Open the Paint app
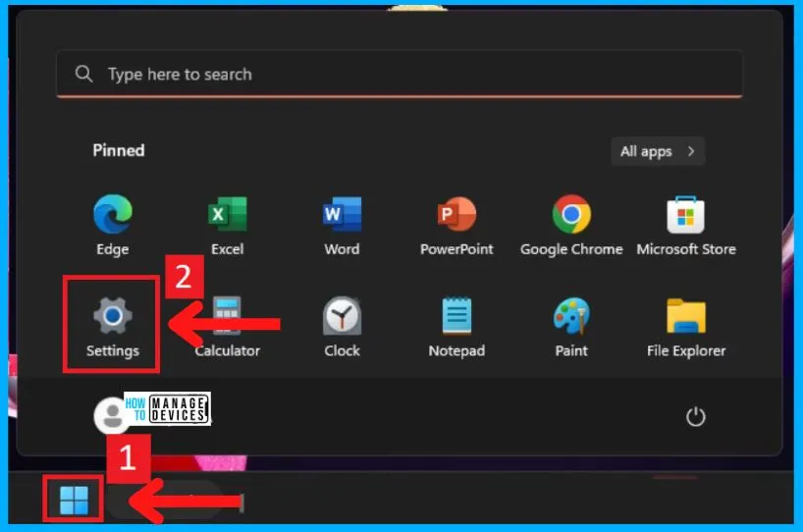Viewport: 803px width, 532px height. pyautogui.click(x=571, y=327)
